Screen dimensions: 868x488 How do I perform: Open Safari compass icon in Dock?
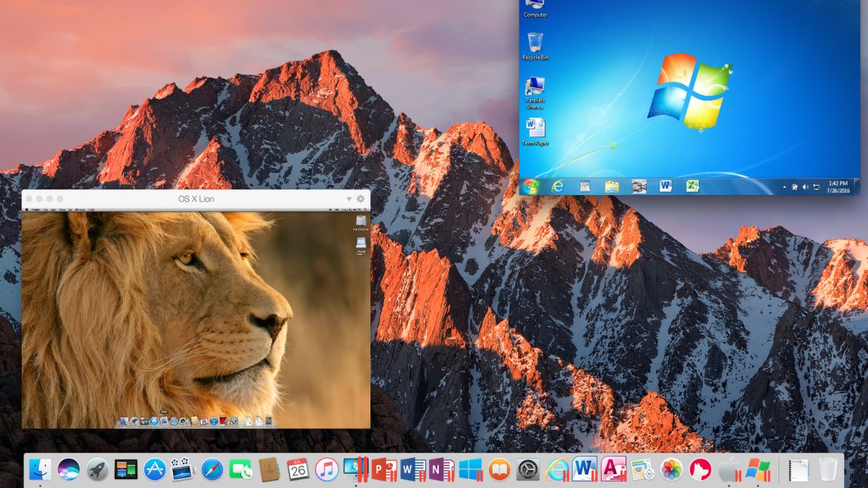click(212, 469)
